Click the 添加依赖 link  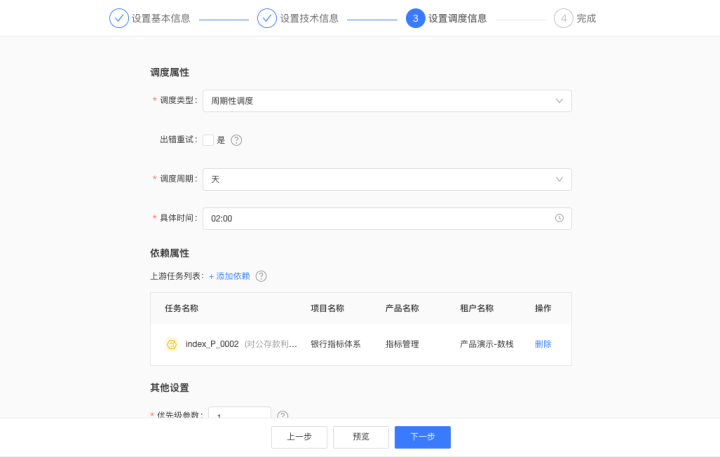(229, 276)
